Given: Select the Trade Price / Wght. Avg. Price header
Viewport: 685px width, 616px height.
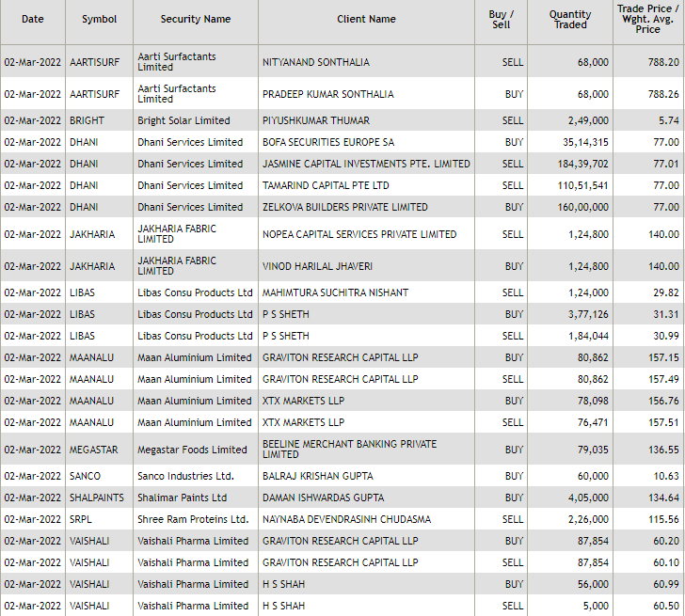Looking at the screenshot, I should pos(647,19).
